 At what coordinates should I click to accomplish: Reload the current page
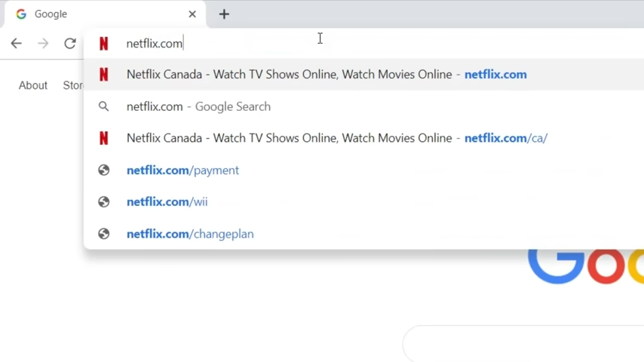[x=70, y=44]
